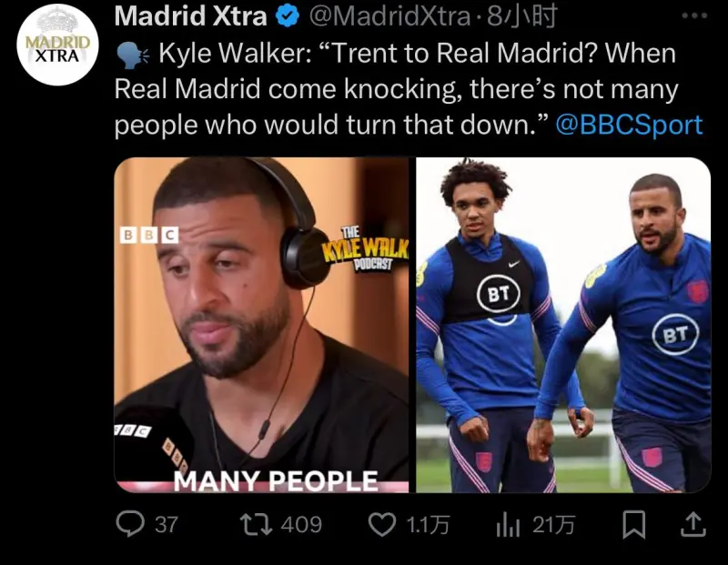Image resolution: width=728 pixels, height=565 pixels.
Task: Open the Madrid Xtra display name
Action: pos(191,16)
